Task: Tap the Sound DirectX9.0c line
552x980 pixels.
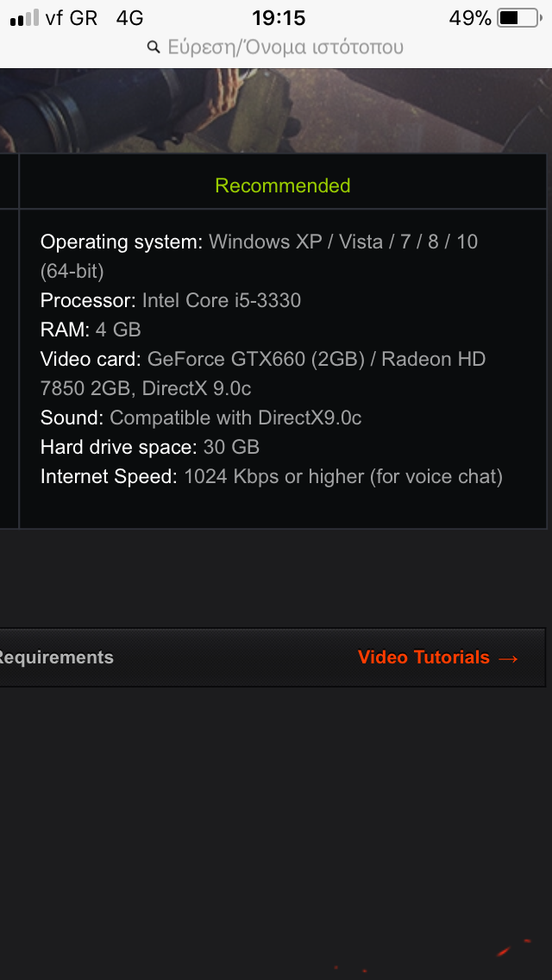Action: (201, 418)
